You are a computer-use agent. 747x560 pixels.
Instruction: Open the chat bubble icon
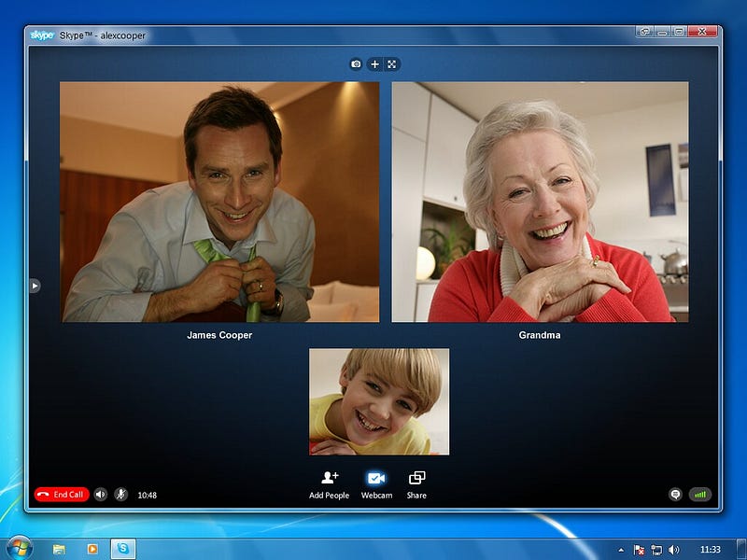pos(675,495)
